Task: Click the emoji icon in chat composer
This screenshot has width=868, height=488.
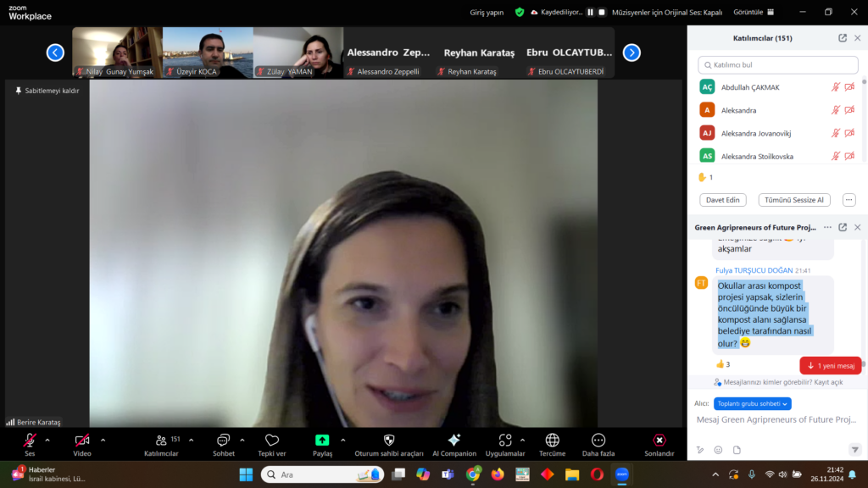Action: 718,450
